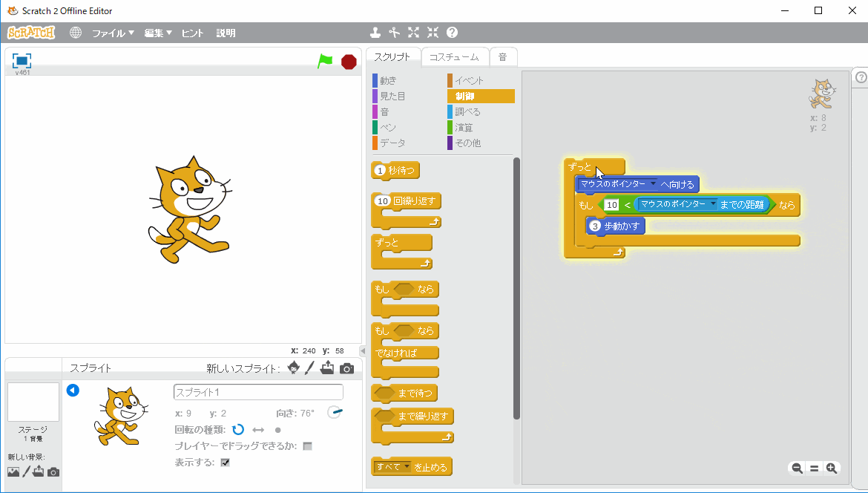Click the sprite name field スプライト1
The image size is (868, 493).
tap(258, 392)
